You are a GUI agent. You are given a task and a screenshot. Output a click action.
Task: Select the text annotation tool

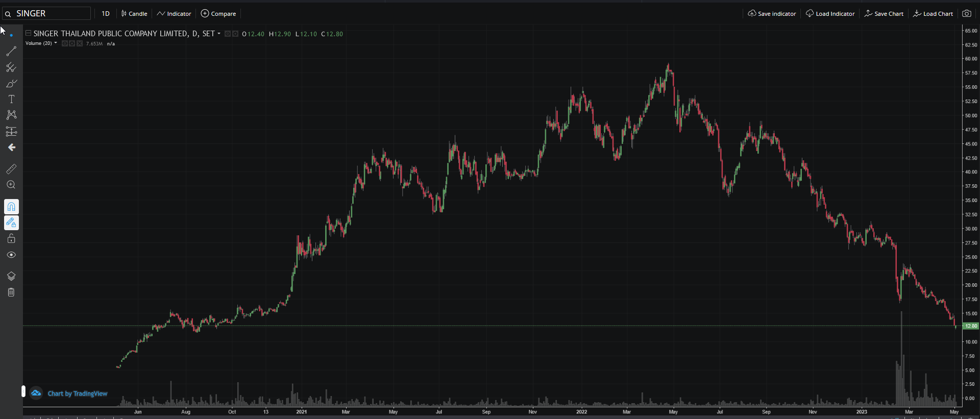click(11, 99)
